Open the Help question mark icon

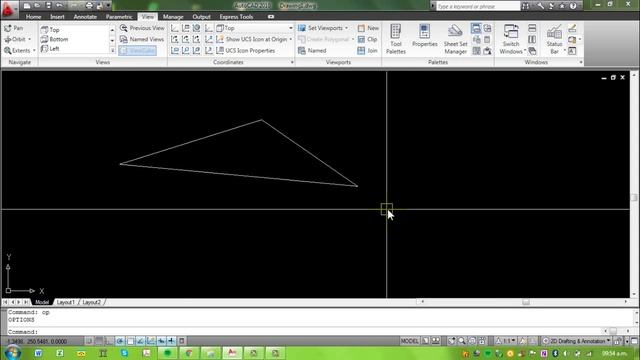click(x=573, y=6)
